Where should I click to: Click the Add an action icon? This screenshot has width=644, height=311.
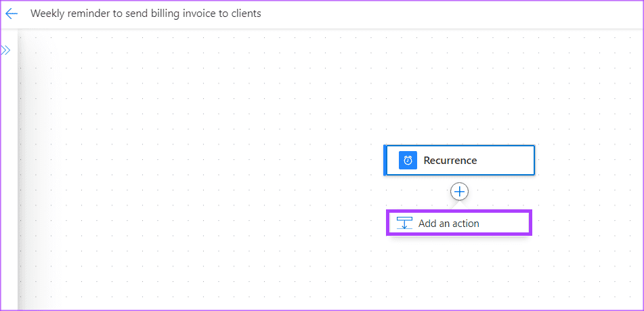coord(404,223)
